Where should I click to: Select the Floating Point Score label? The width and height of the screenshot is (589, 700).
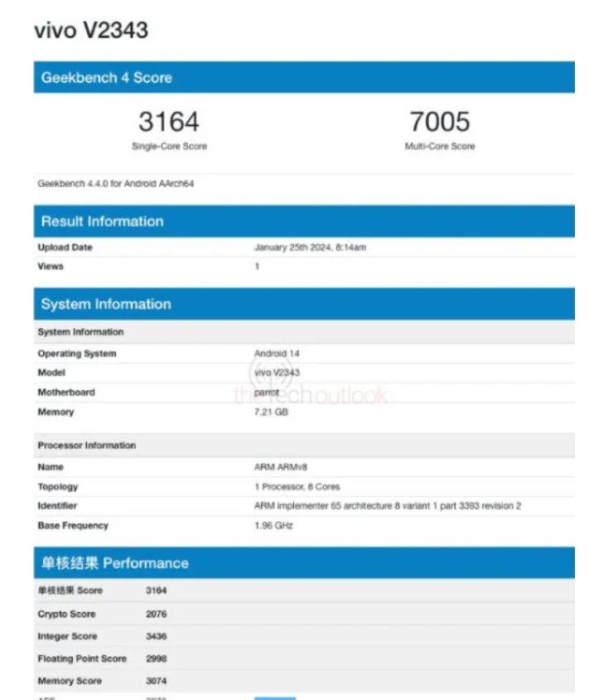click(82, 659)
